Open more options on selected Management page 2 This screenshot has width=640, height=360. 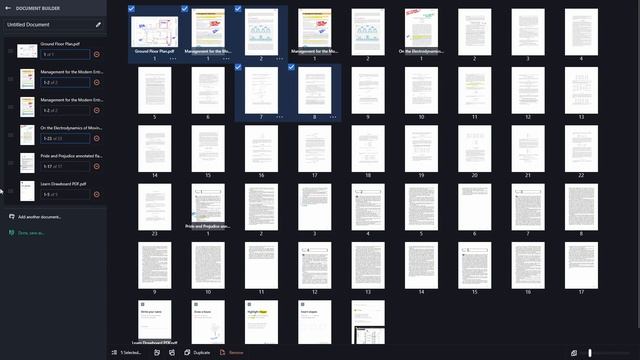[x=280, y=59]
